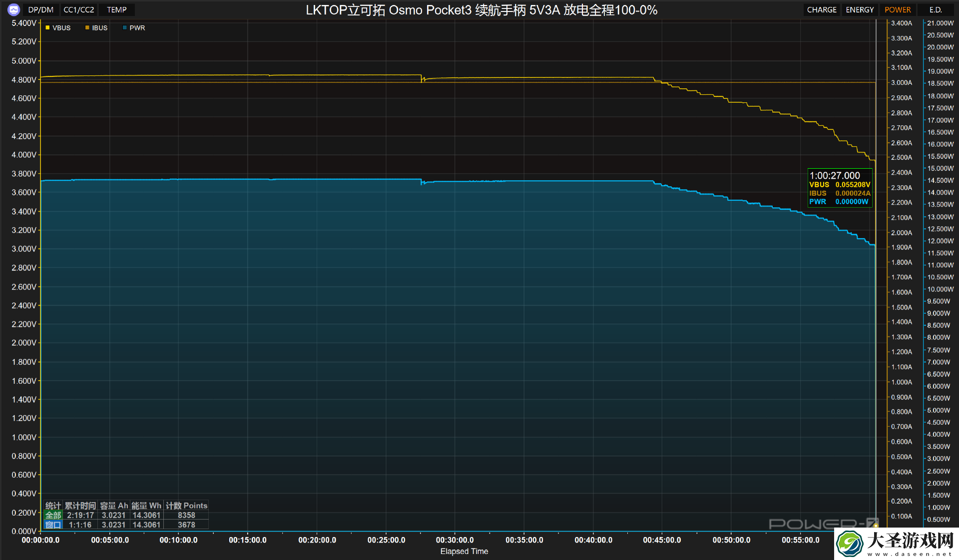Click the blue PWR legend color square
Image resolution: width=959 pixels, height=560 pixels.
125,28
